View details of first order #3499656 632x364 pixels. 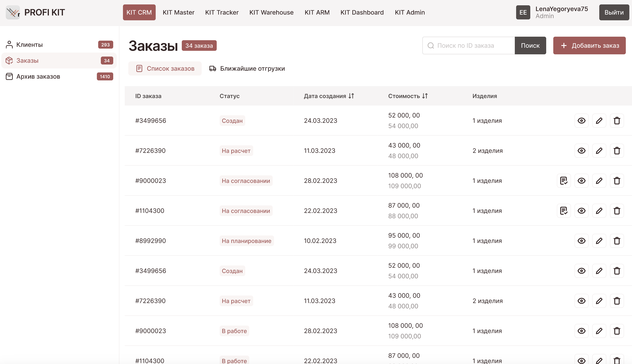coord(581,121)
